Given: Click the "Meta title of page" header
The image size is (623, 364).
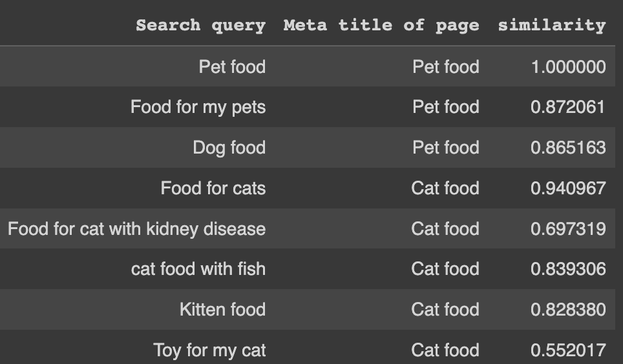Looking at the screenshot, I should pyautogui.click(x=381, y=26).
